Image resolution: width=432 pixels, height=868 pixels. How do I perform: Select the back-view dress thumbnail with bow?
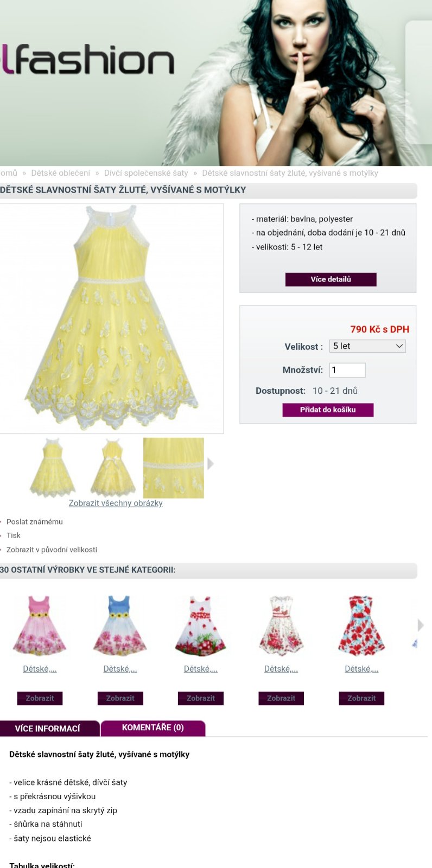coord(113,468)
